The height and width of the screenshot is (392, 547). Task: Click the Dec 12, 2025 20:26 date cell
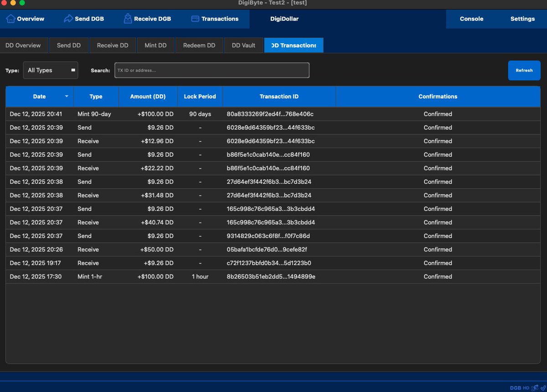coord(36,249)
